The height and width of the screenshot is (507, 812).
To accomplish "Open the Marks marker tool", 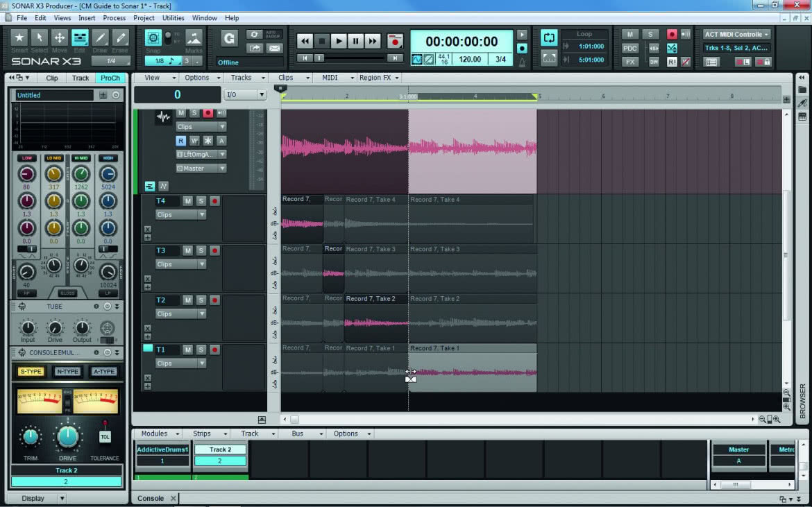I will (x=194, y=37).
